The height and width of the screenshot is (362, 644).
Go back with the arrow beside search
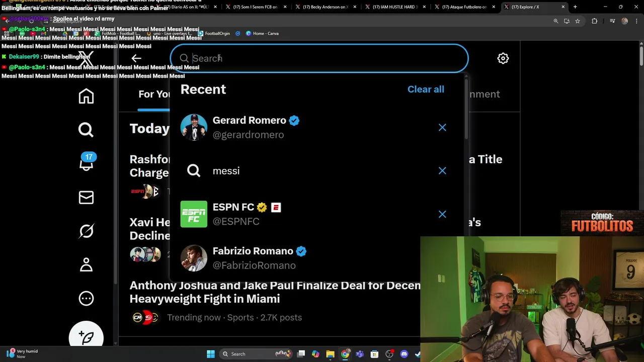point(136,58)
